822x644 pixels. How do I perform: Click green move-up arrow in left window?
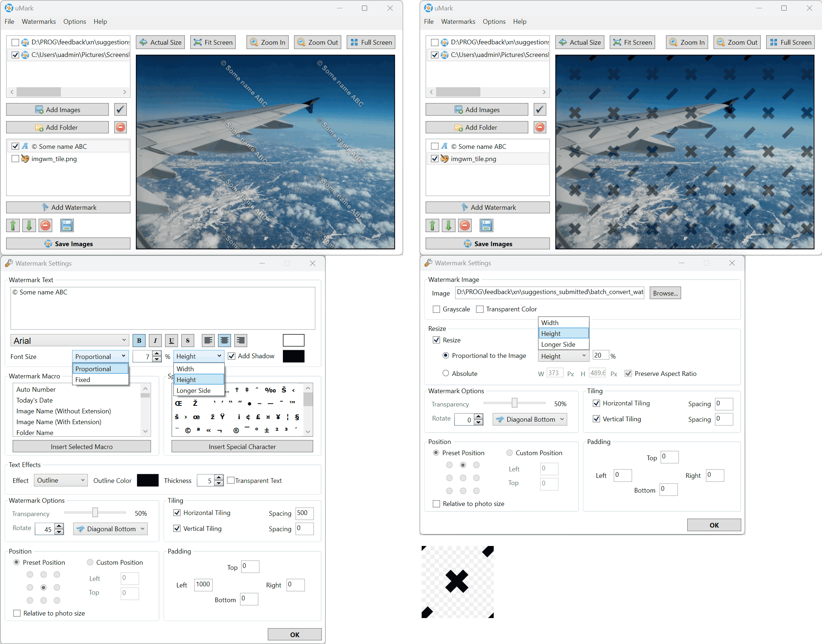pos(13,226)
